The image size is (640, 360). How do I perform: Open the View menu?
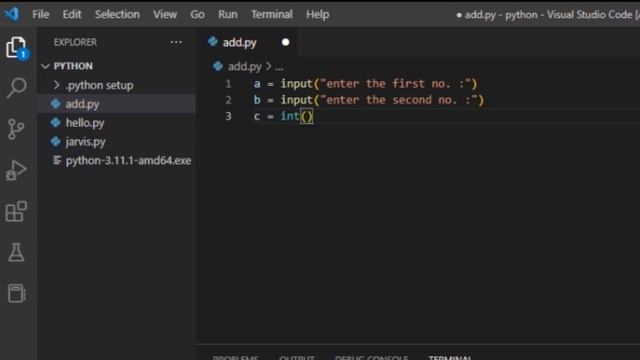pos(165,14)
